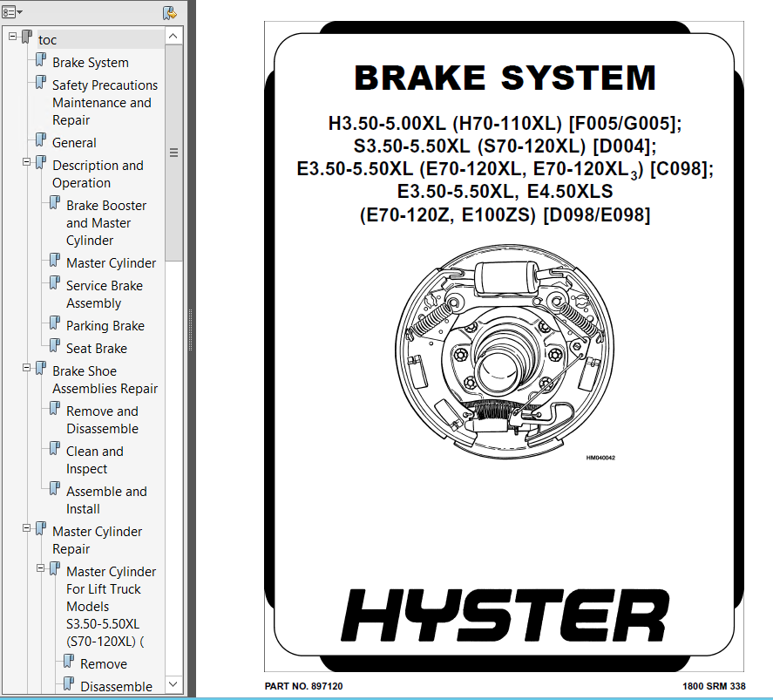The image size is (773, 700).
Task: Collapse the Description and Operation bookmark
Action: (27, 161)
